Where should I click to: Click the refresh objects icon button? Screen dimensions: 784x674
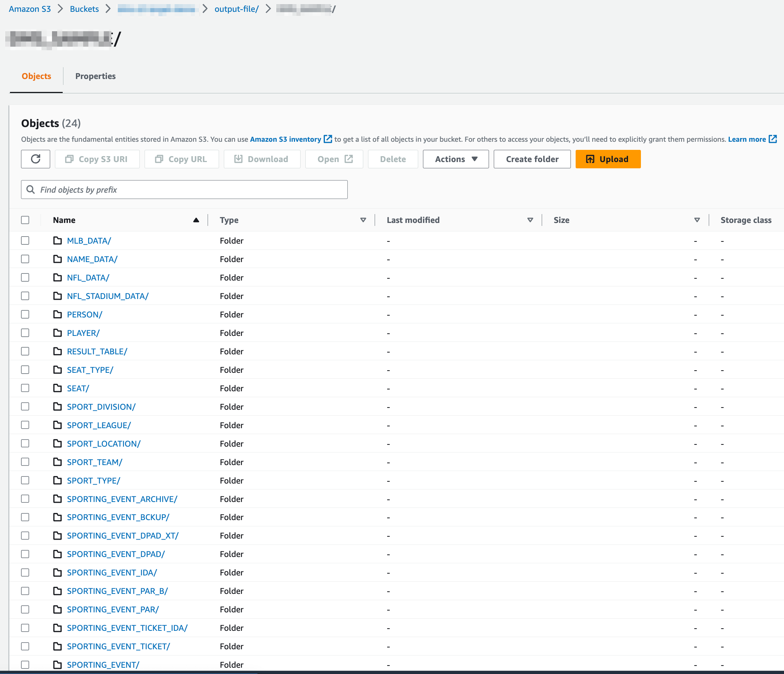(x=35, y=159)
